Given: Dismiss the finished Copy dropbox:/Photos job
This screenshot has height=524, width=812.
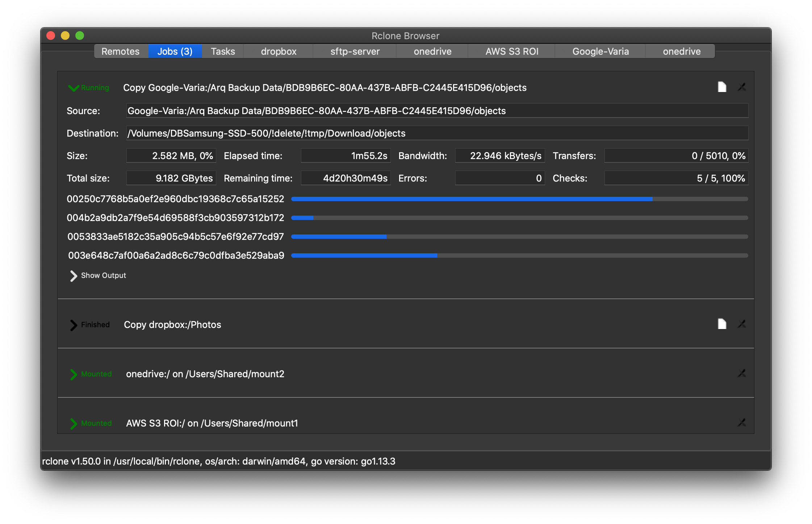Looking at the screenshot, I should (742, 324).
